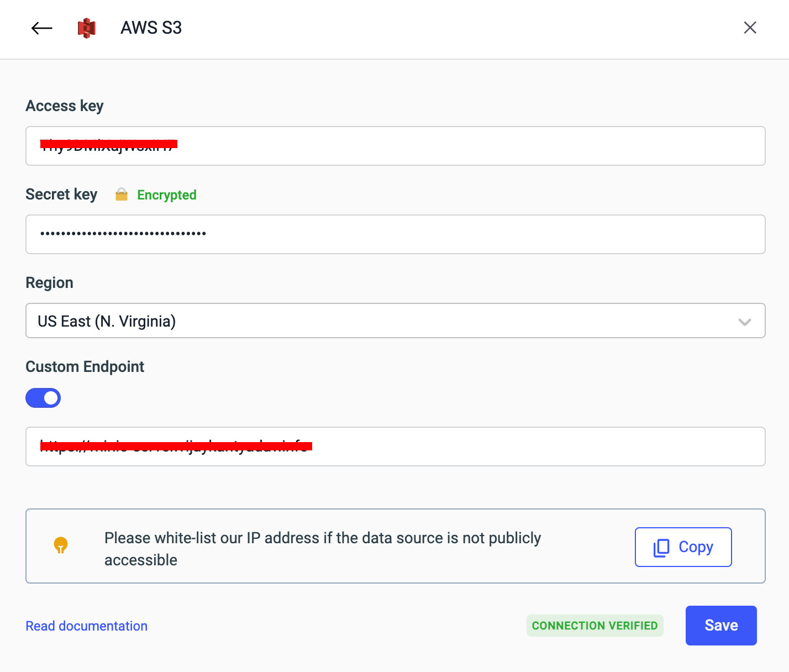Click the lock icon beside Secret key
Image resolution: width=789 pixels, height=672 pixels.
coord(122,195)
